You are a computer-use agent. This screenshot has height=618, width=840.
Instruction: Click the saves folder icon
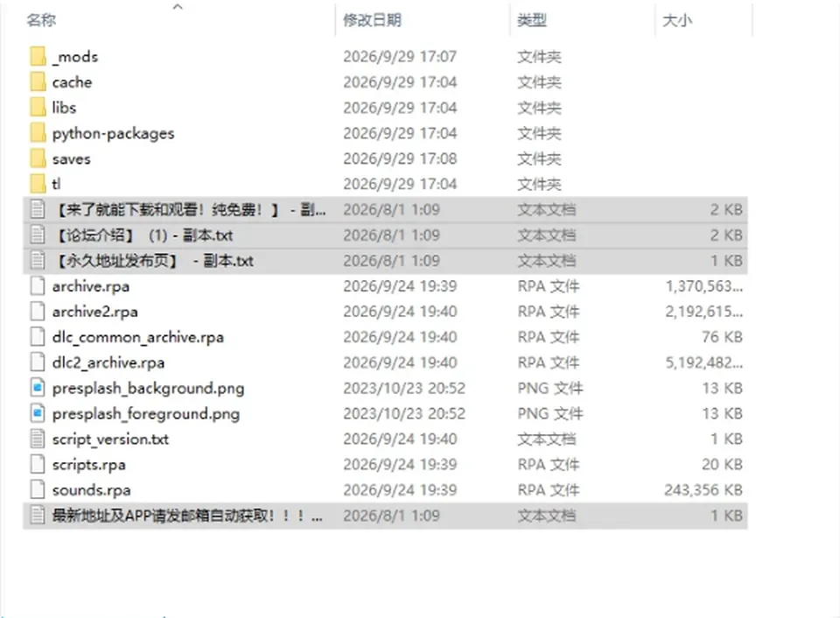(38, 158)
